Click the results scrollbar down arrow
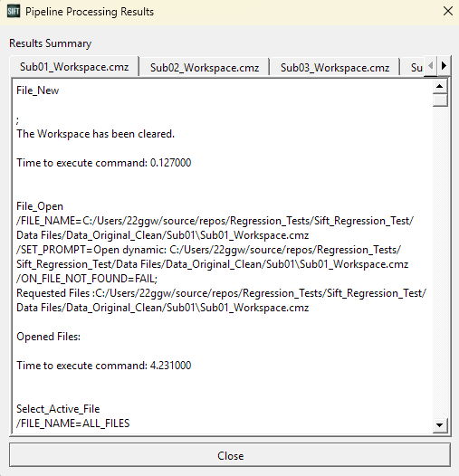 440,425
